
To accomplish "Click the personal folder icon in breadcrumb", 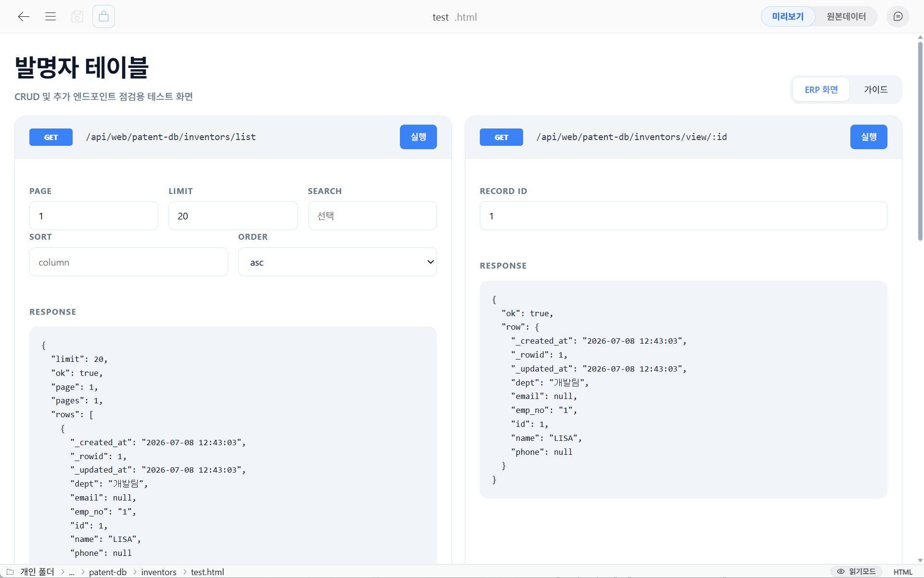I will (x=10, y=572).
